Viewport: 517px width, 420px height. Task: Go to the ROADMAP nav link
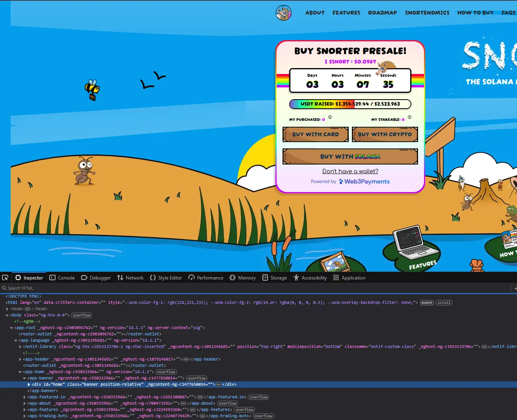pyautogui.click(x=383, y=13)
